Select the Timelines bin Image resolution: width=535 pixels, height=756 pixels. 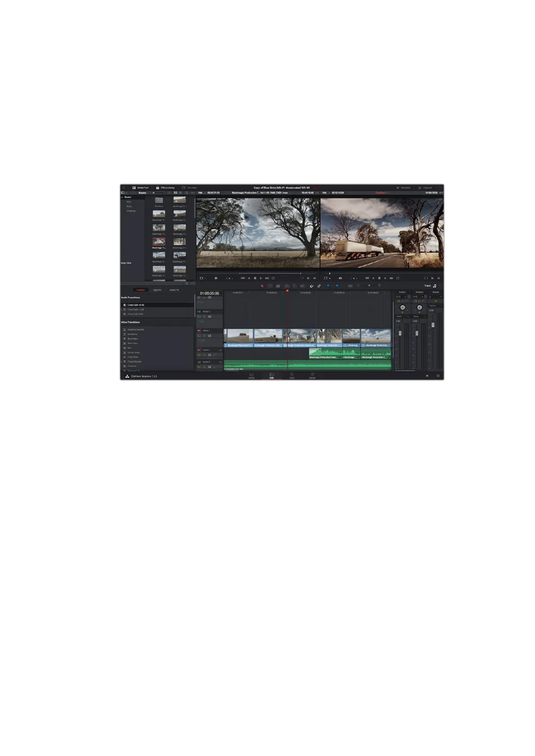point(131,211)
